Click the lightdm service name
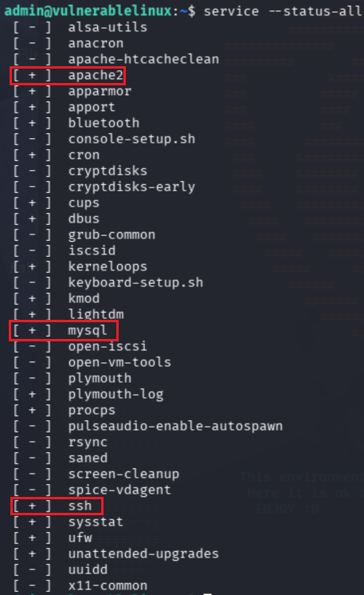The width and height of the screenshot is (364, 595). click(x=96, y=314)
